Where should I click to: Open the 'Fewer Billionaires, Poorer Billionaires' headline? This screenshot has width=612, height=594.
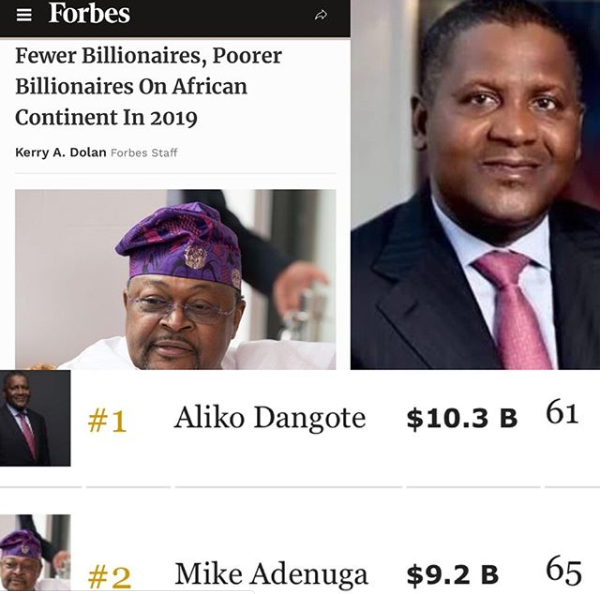point(148,86)
